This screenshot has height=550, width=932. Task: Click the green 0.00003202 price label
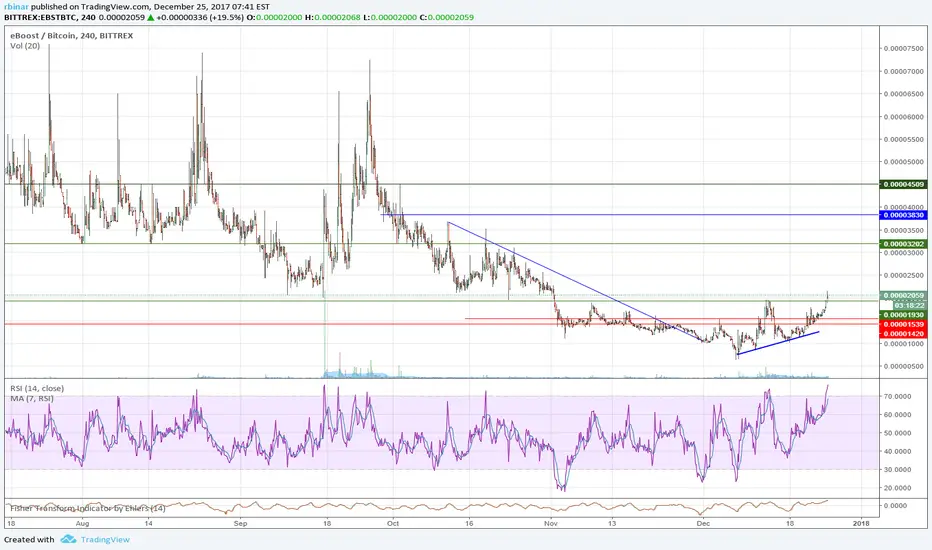[903, 244]
